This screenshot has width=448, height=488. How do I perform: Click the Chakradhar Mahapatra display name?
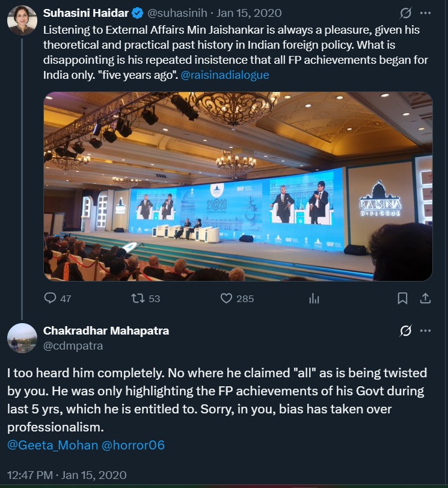point(106,330)
